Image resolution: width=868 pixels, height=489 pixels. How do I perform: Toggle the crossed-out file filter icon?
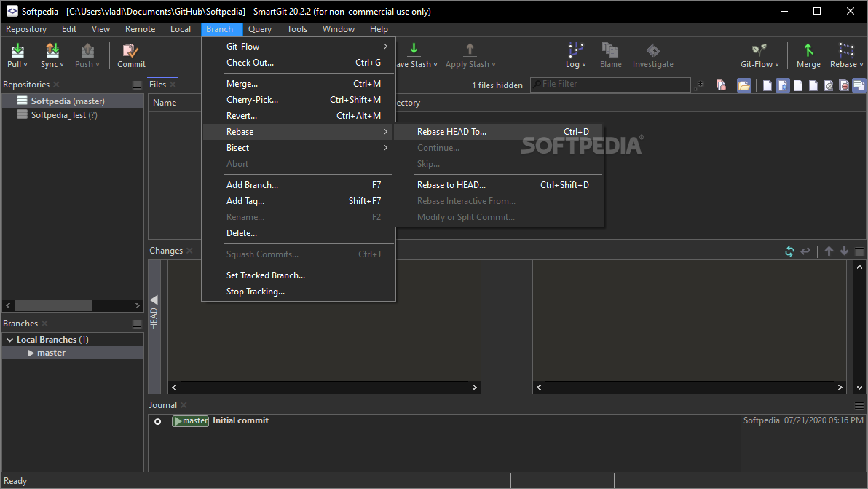tap(829, 85)
